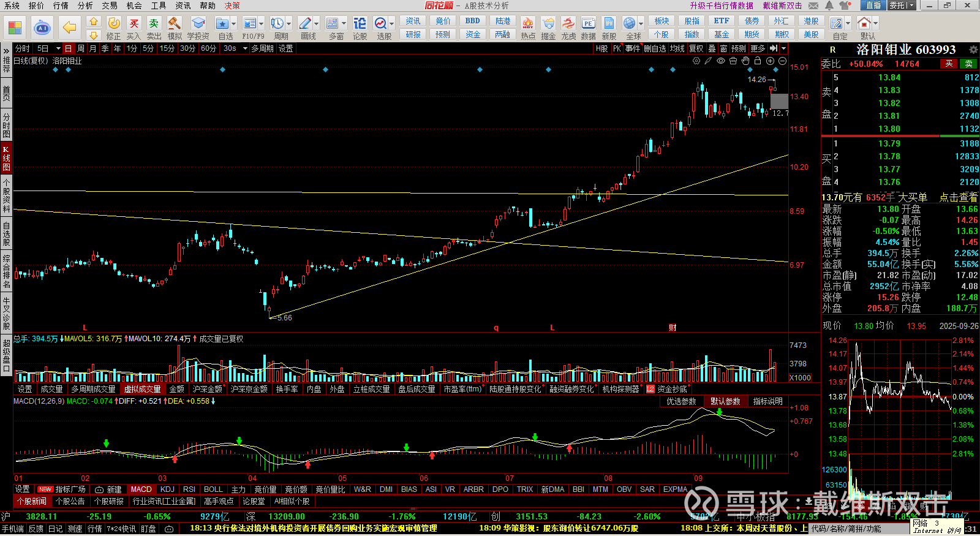The height and width of the screenshot is (536, 980).
Task: Click the 点击查看 large-order link
Action: (959, 197)
